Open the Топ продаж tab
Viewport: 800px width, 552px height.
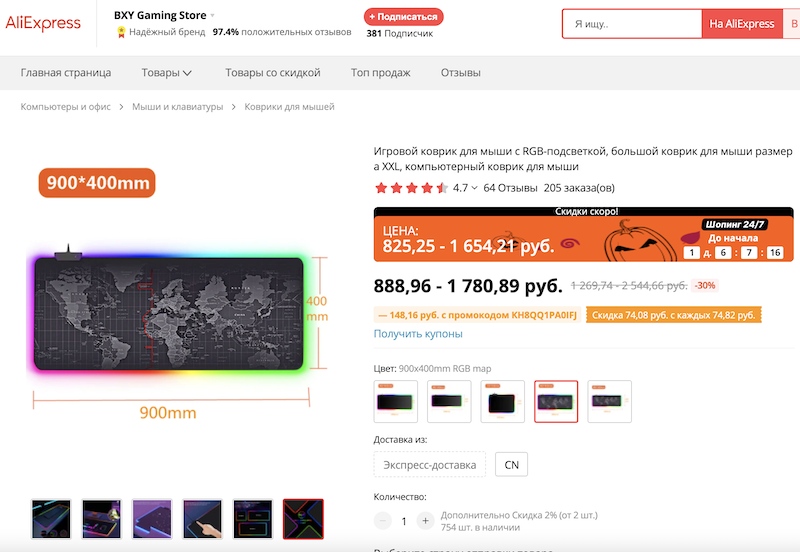point(381,73)
